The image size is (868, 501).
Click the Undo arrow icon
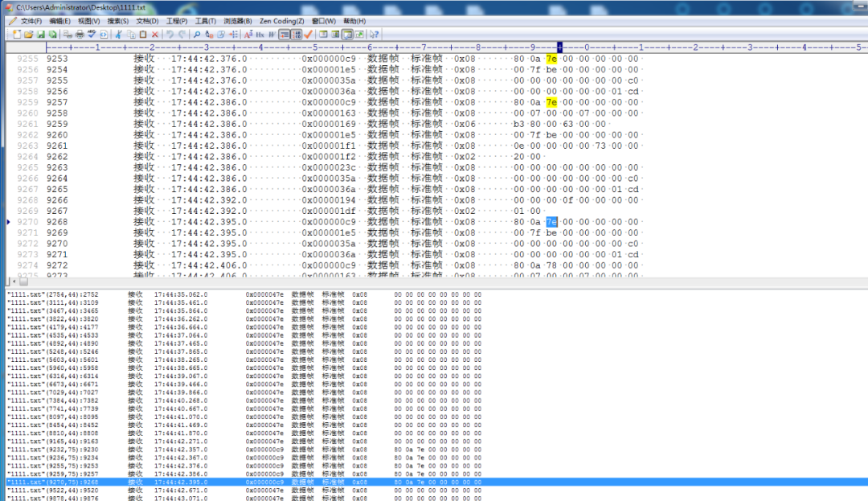coord(170,35)
